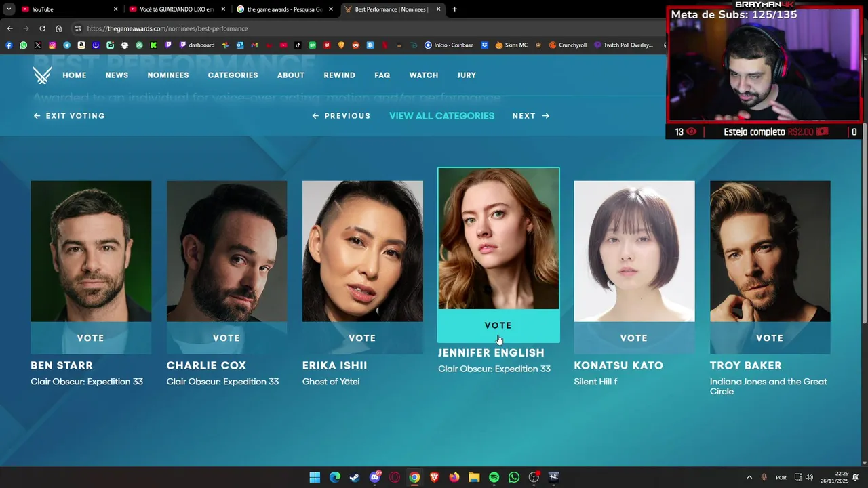Viewport: 868px width, 488px height.
Task: Click VIEW ALL CATEGORIES
Action: tap(441, 116)
